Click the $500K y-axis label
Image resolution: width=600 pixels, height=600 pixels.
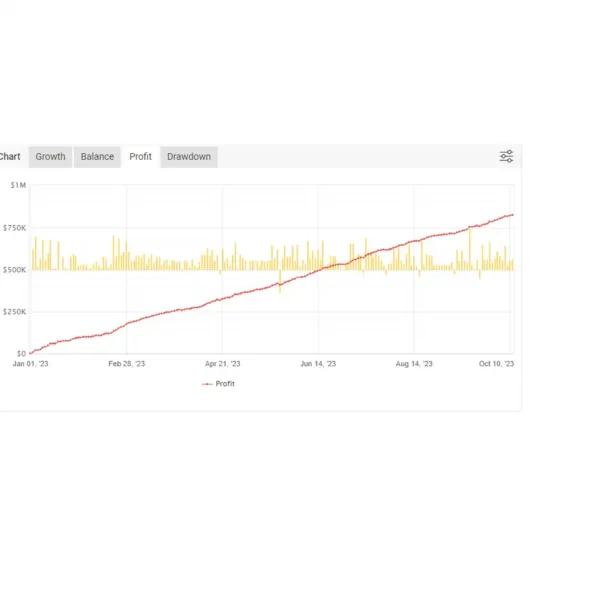(x=15, y=270)
